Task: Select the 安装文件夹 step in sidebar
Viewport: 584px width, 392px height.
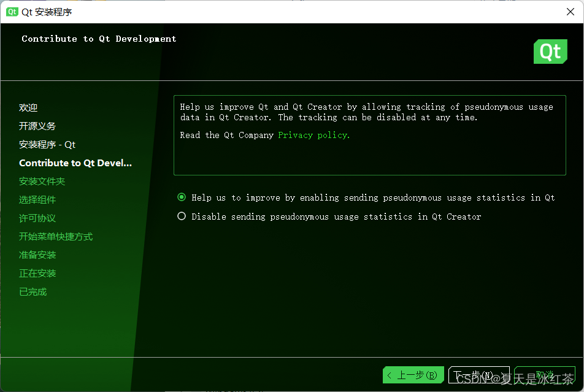Action: pos(42,182)
